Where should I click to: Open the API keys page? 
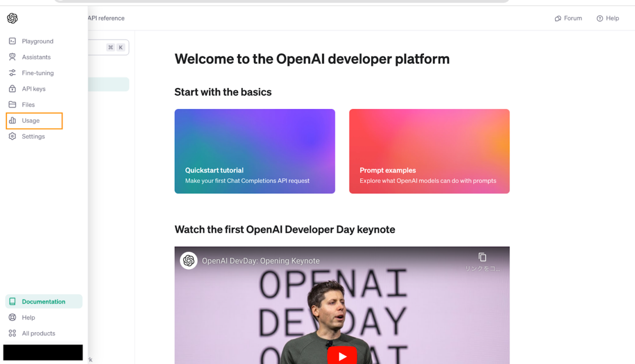[x=36, y=88]
